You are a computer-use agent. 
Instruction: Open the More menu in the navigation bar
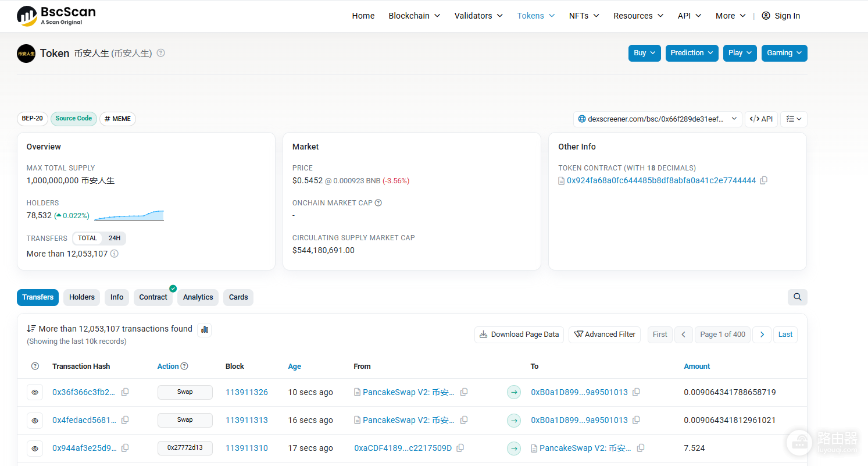(731, 16)
